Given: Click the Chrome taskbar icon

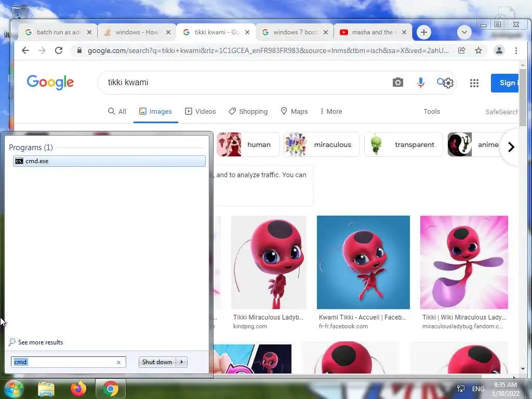Looking at the screenshot, I should (110, 389).
